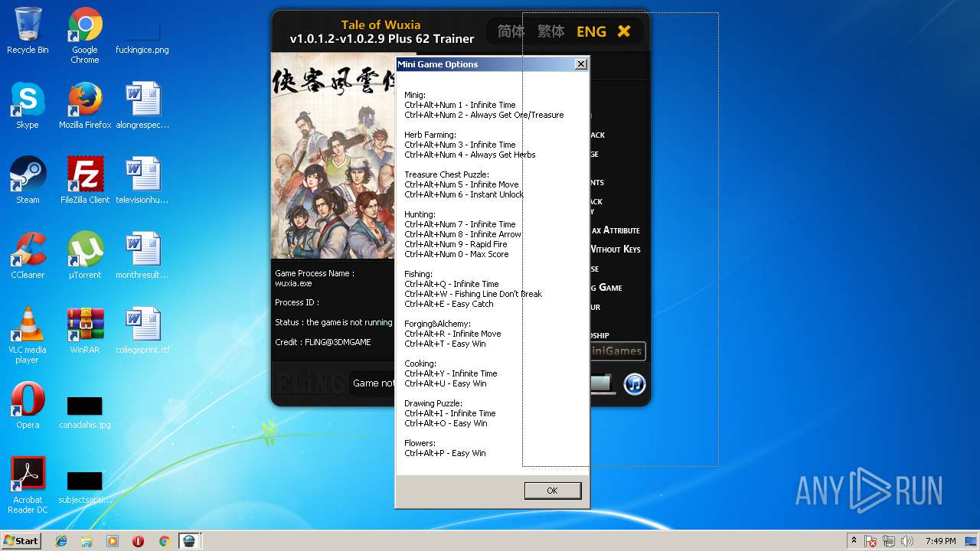
Task: Toggle the trainer music note icon
Action: pyautogui.click(x=635, y=383)
